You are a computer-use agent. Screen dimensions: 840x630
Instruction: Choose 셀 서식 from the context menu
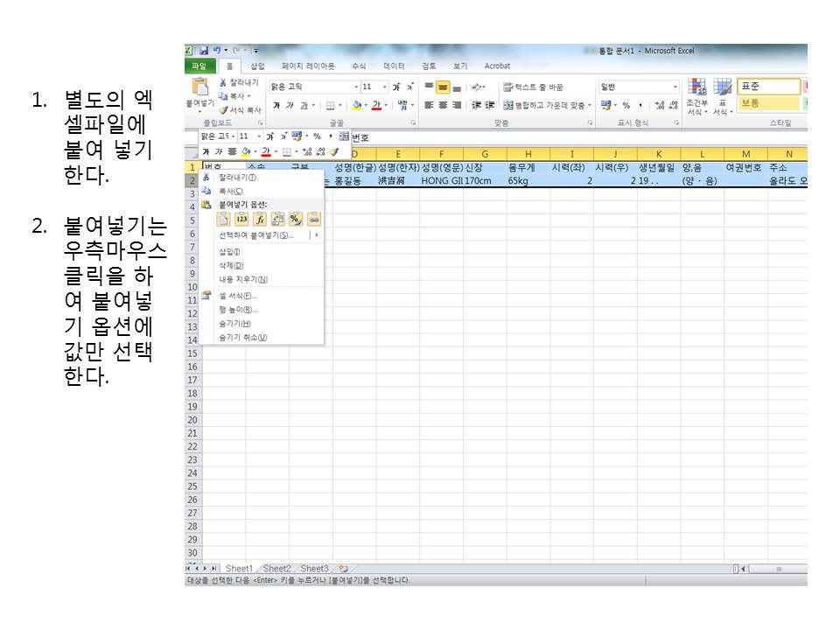(236, 296)
